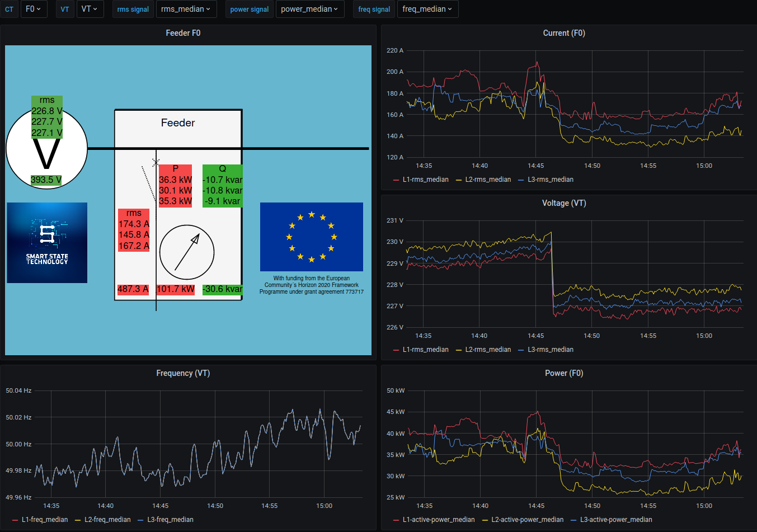Click red color dash of L1-rms_median, Voltage legend
The image size is (757, 532).
tap(396, 350)
